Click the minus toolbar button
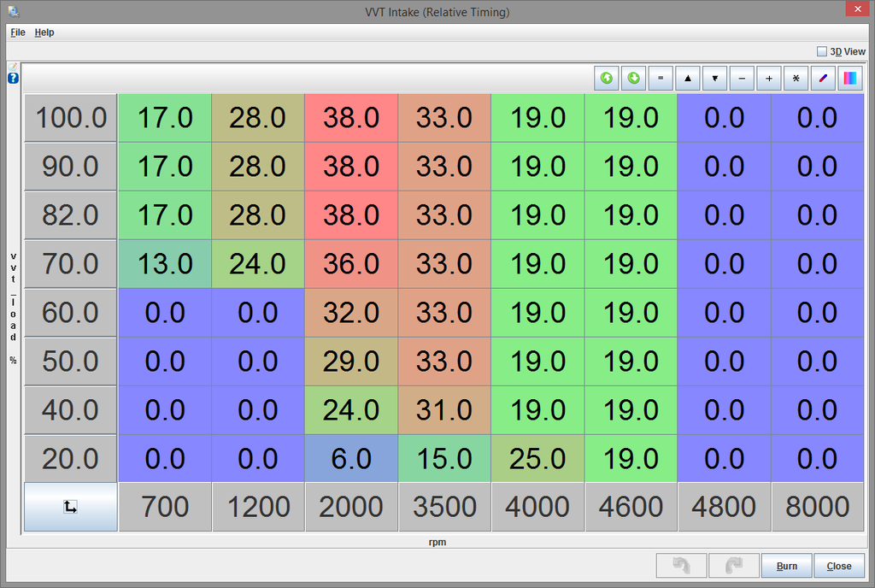 (x=742, y=79)
